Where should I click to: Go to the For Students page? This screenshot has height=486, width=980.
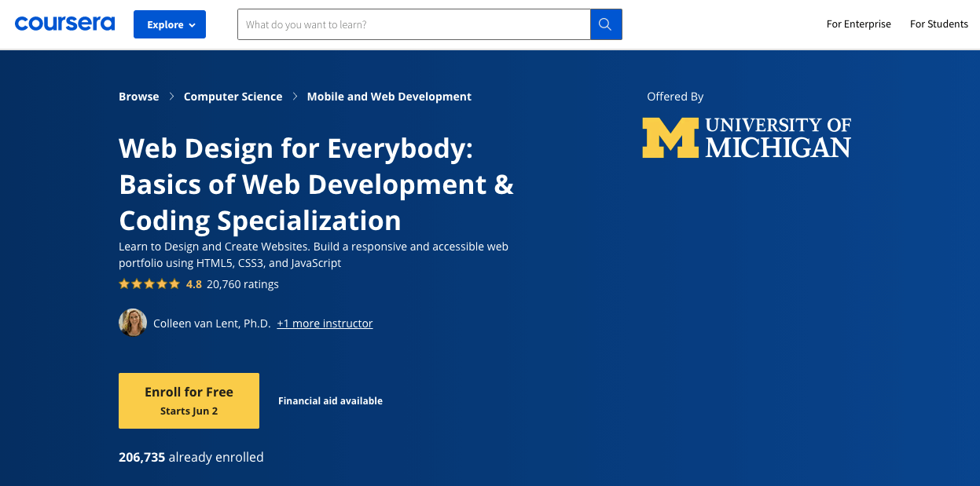pyautogui.click(x=938, y=24)
